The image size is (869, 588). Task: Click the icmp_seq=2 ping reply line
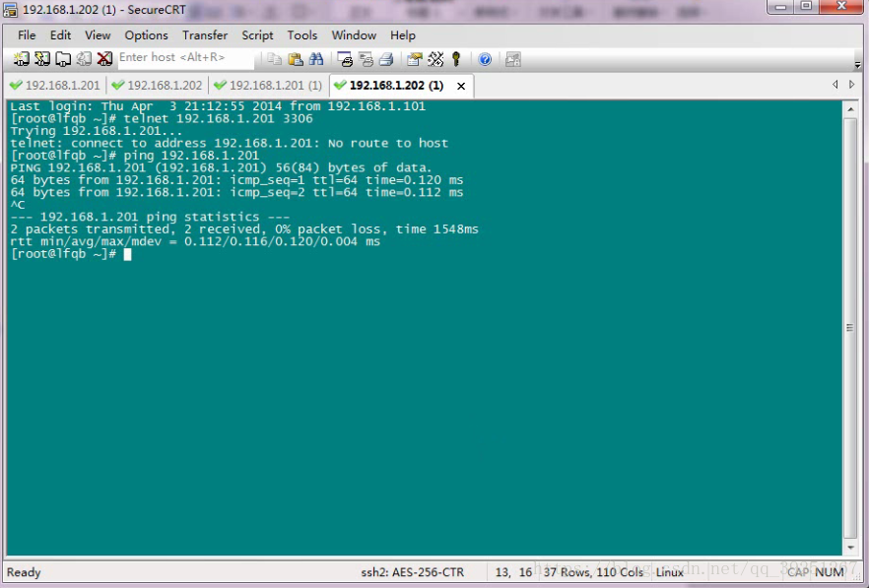click(x=236, y=192)
